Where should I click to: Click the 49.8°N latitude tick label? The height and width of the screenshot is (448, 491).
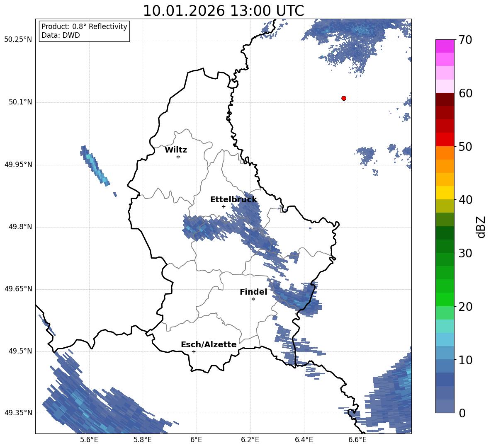pyautogui.click(x=20, y=227)
